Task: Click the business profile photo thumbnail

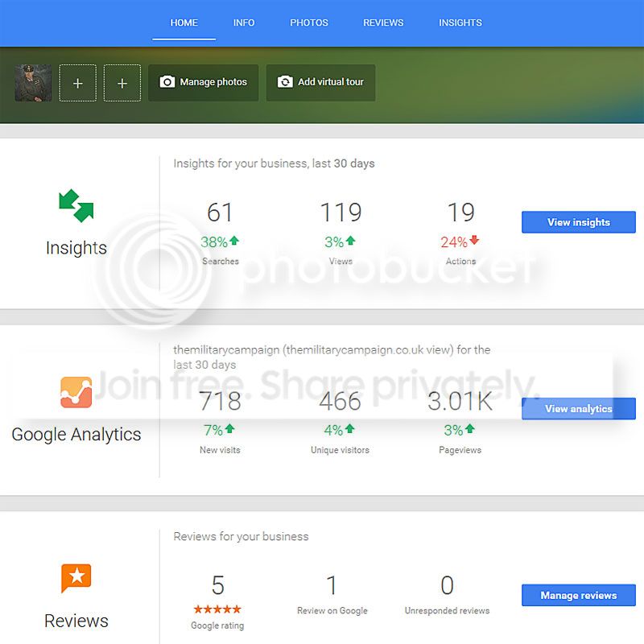Action: tap(33, 83)
